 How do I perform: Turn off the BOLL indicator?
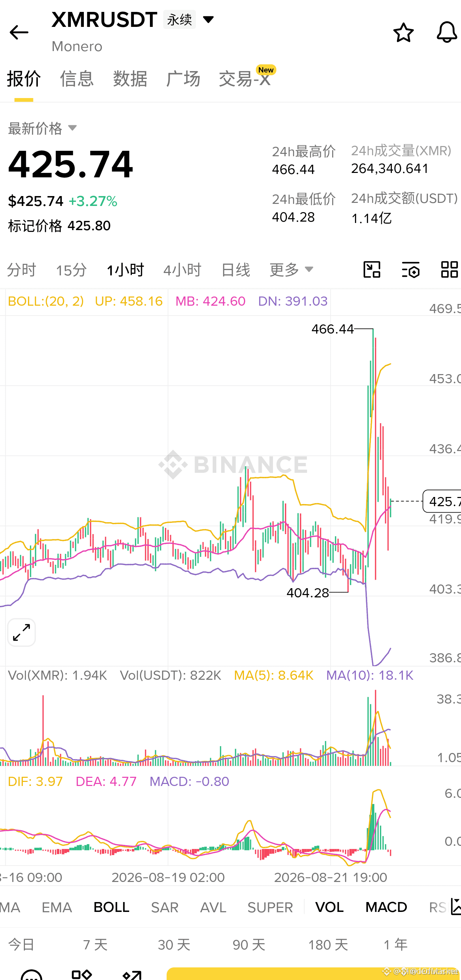click(x=111, y=907)
